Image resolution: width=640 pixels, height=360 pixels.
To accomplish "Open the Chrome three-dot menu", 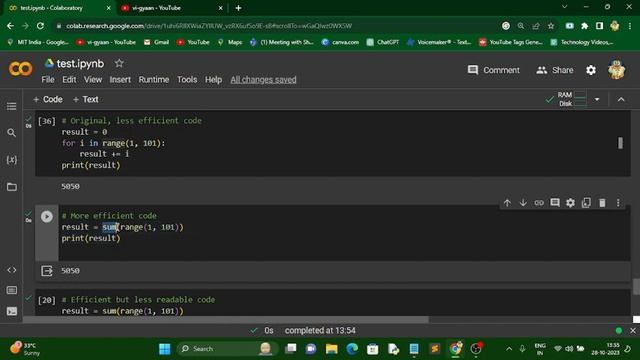I will pos(630,26).
